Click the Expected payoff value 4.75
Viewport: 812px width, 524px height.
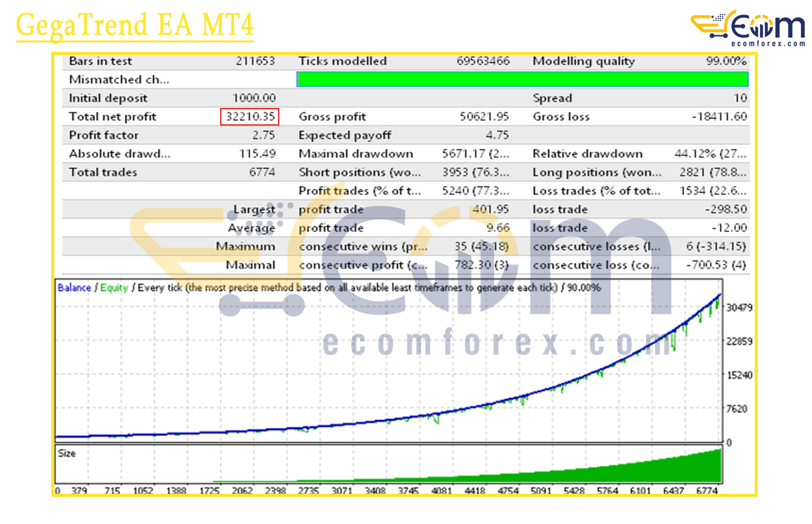tap(497, 135)
